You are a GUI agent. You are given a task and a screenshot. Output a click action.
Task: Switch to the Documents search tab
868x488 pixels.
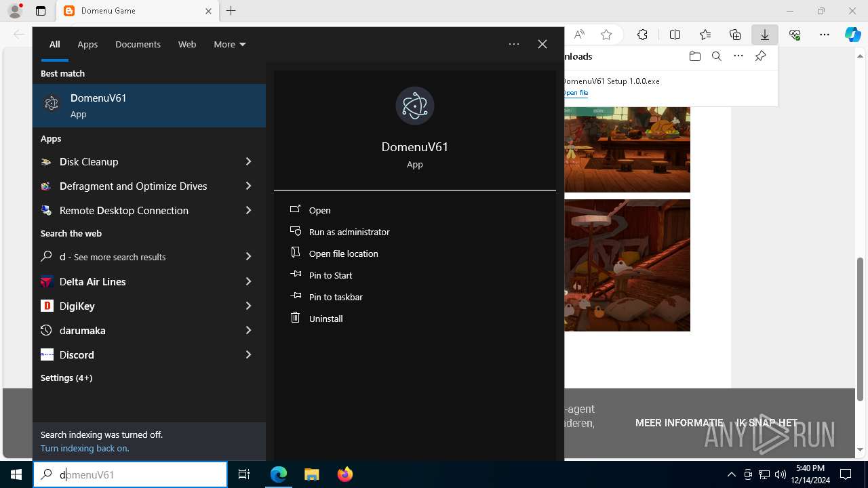(x=138, y=44)
